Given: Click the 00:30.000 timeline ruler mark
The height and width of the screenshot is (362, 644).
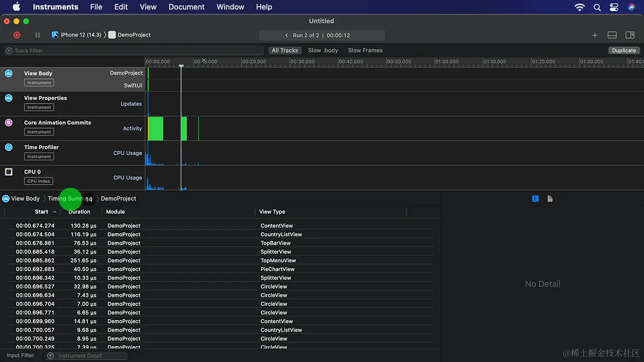Looking at the screenshot, I should pyautogui.click(x=303, y=62).
